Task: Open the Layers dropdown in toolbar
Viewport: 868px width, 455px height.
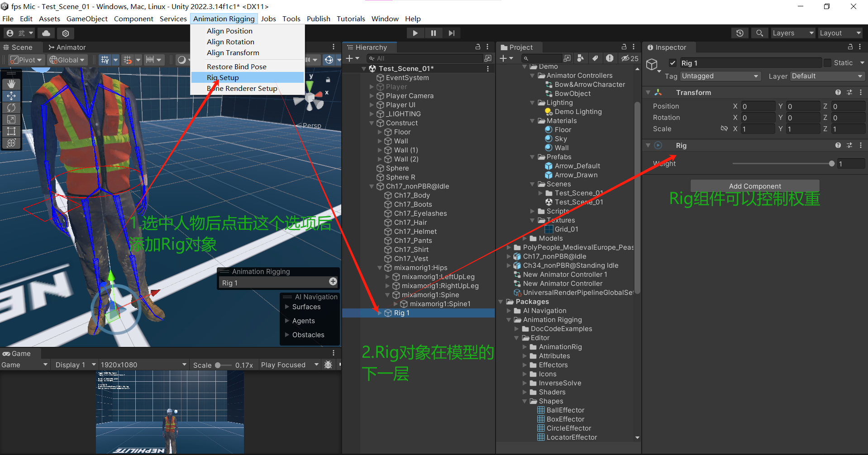Action: (x=792, y=33)
